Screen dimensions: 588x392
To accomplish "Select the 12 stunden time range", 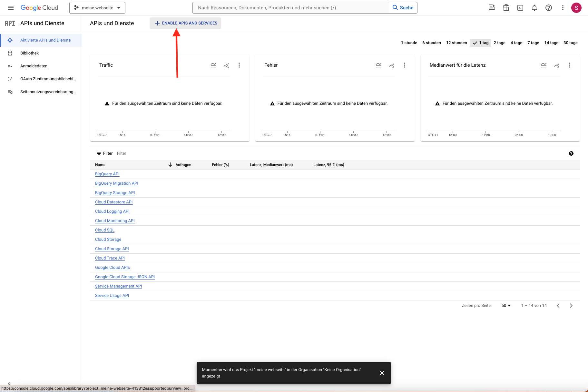I will pyautogui.click(x=456, y=43).
